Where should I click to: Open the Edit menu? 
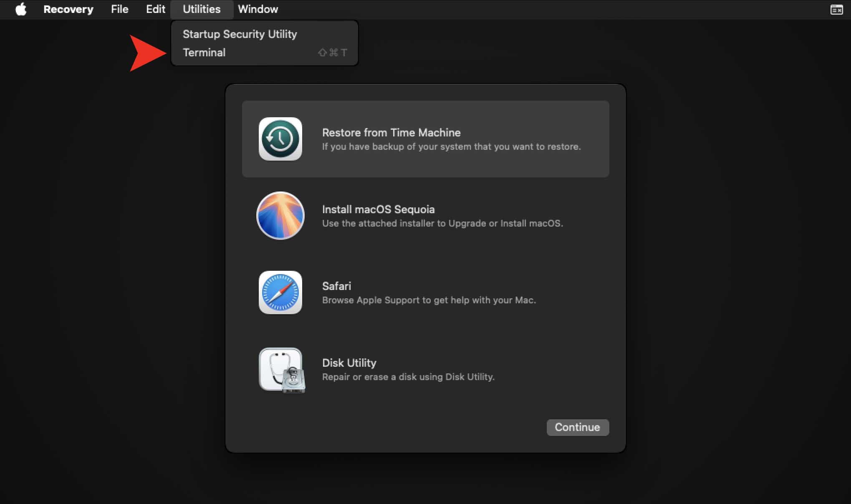click(x=156, y=9)
